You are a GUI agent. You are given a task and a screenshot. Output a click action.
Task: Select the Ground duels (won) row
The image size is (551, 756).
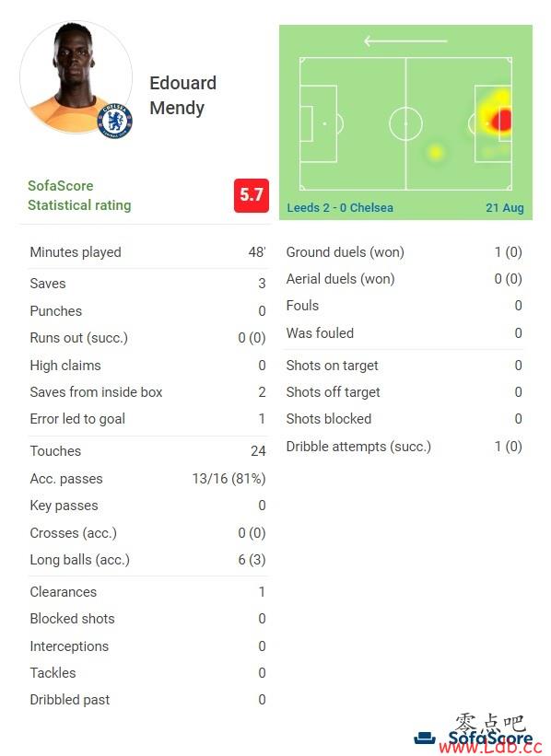(404, 252)
